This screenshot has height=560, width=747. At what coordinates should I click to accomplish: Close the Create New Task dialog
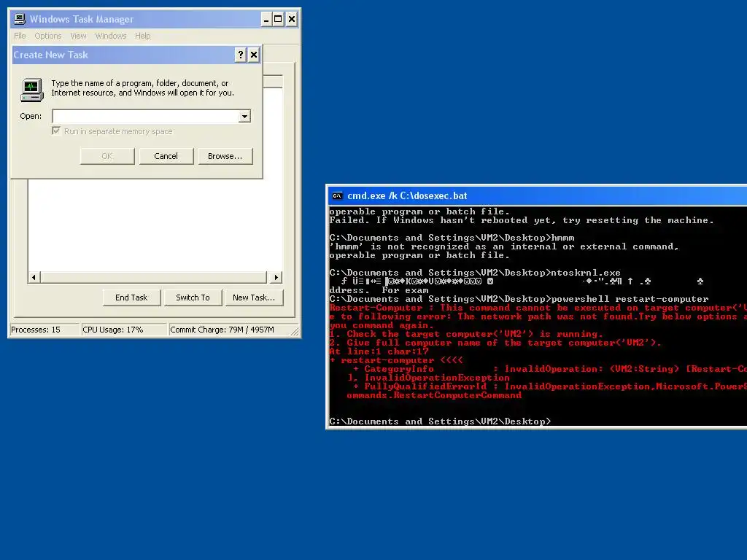[254, 55]
